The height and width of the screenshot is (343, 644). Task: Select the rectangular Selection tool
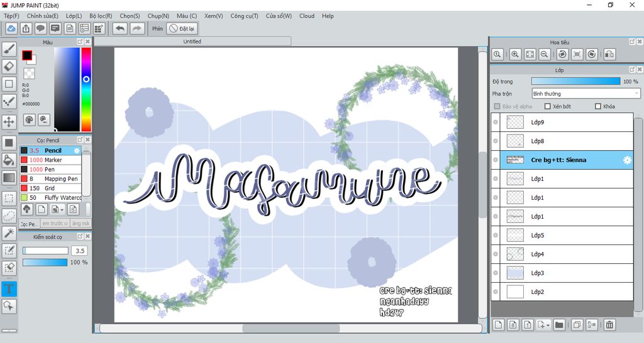pos(9,199)
